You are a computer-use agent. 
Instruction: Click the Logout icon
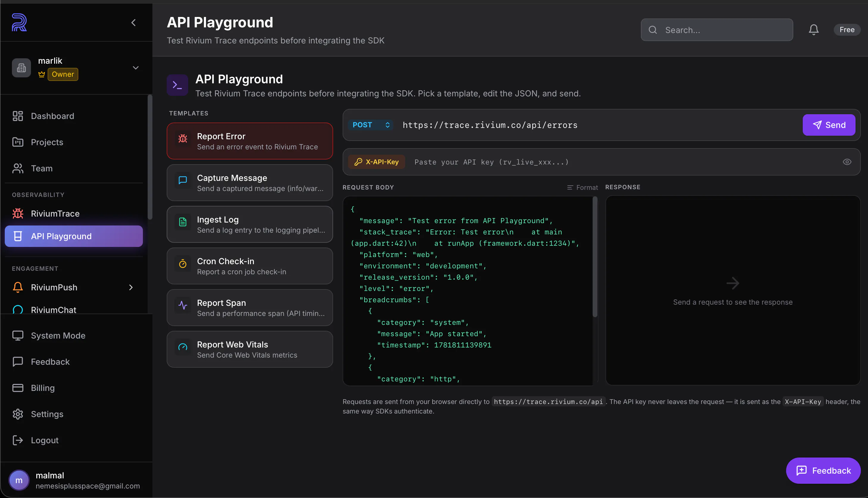(x=18, y=440)
